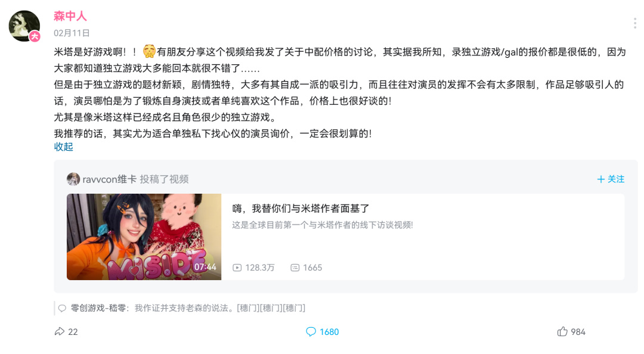
Task: Click the 07:44 video duration badge
Action: (x=205, y=267)
